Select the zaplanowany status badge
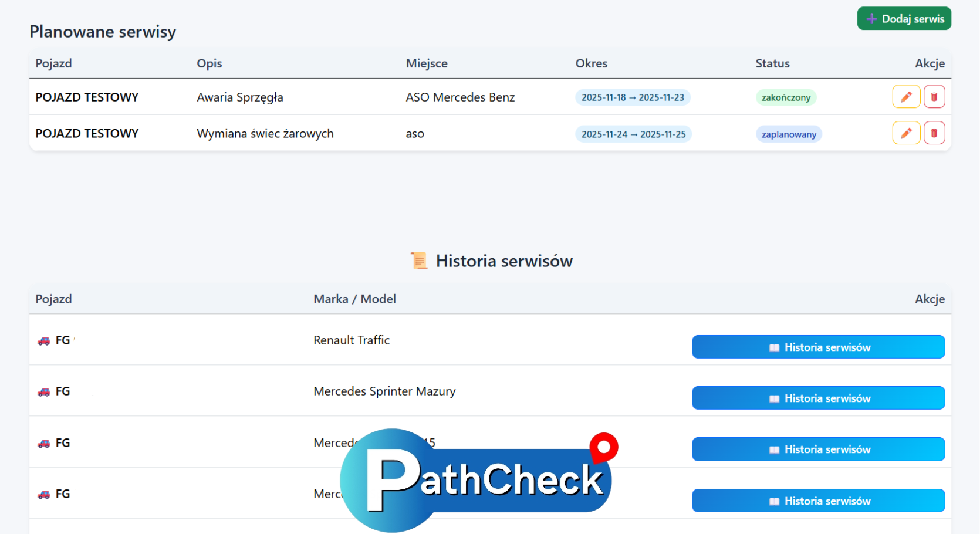This screenshot has width=980, height=534. (x=789, y=134)
